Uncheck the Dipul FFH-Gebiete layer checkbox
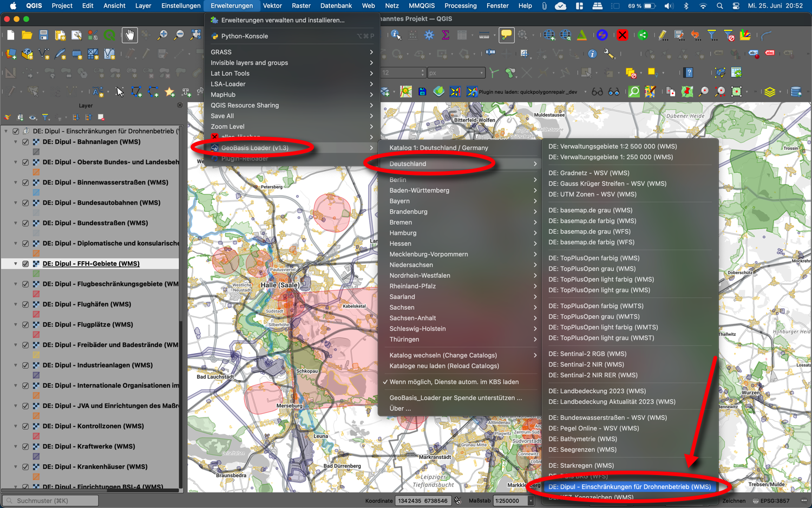 point(25,264)
